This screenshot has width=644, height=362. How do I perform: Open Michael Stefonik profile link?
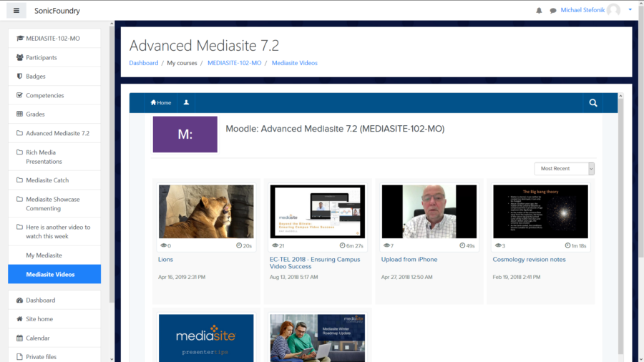(x=582, y=10)
